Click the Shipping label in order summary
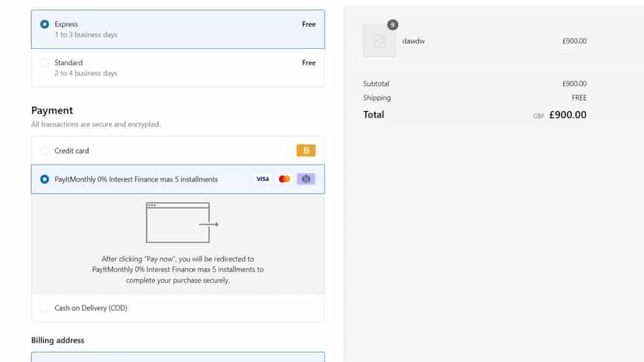The width and height of the screenshot is (644, 362). [x=376, y=98]
